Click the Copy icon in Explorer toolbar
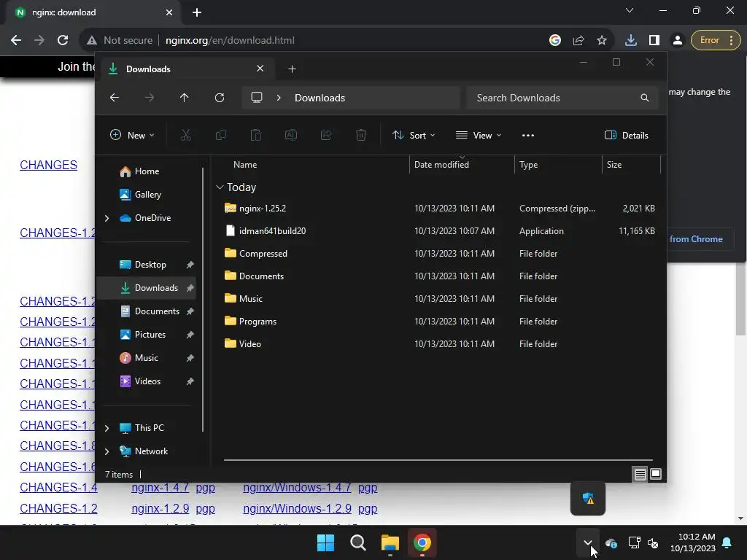This screenshot has width=747, height=560. point(220,135)
